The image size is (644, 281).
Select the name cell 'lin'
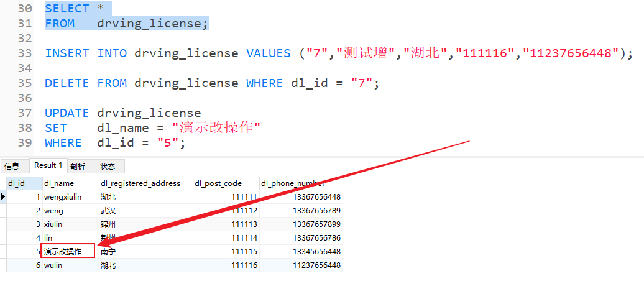71,238
